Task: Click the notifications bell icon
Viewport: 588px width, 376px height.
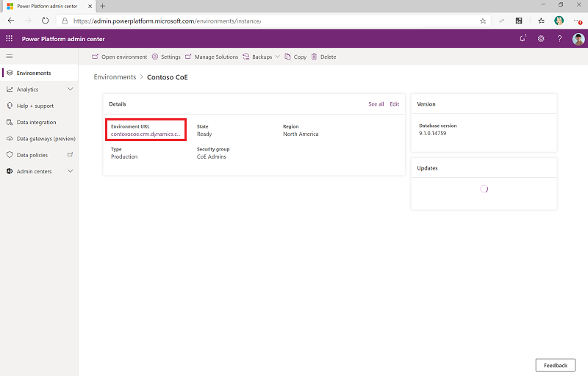Action: pos(523,38)
